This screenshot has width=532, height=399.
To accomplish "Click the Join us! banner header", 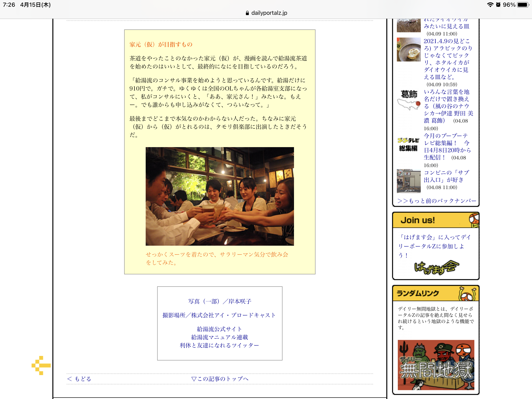I will pyautogui.click(x=436, y=220).
